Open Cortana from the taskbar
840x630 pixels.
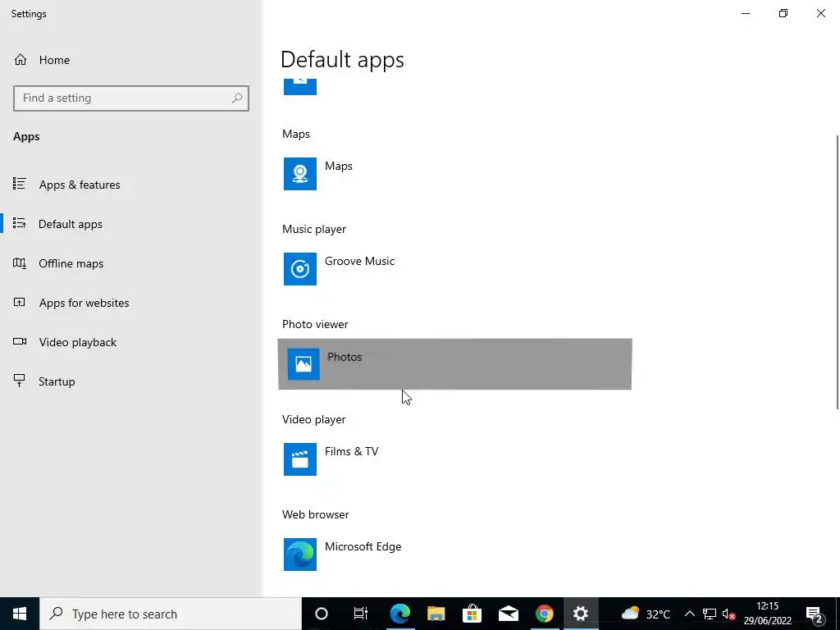click(321, 614)
